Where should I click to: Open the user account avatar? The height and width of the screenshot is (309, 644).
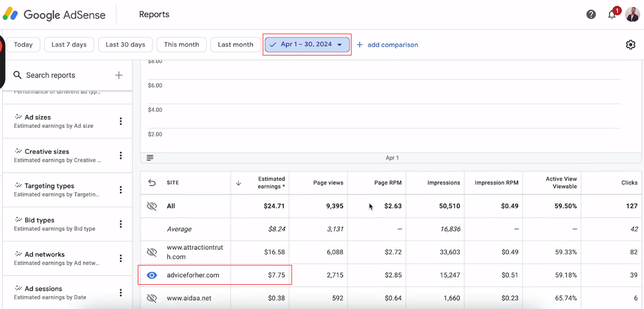pyautogui.click(x=632, y=14)
